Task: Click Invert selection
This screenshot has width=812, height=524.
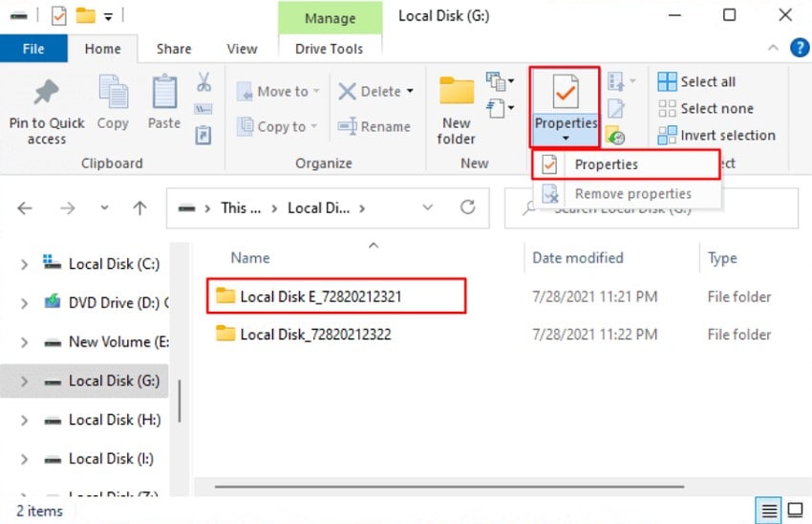Action: pyautogui.click(x=716, y=135)
